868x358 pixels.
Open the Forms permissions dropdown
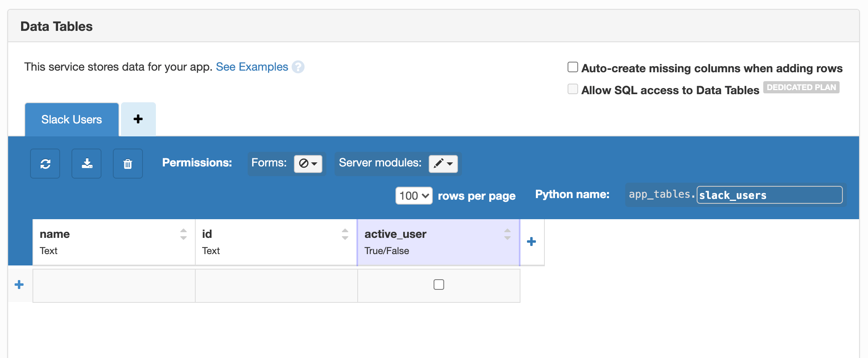(308, 164)
